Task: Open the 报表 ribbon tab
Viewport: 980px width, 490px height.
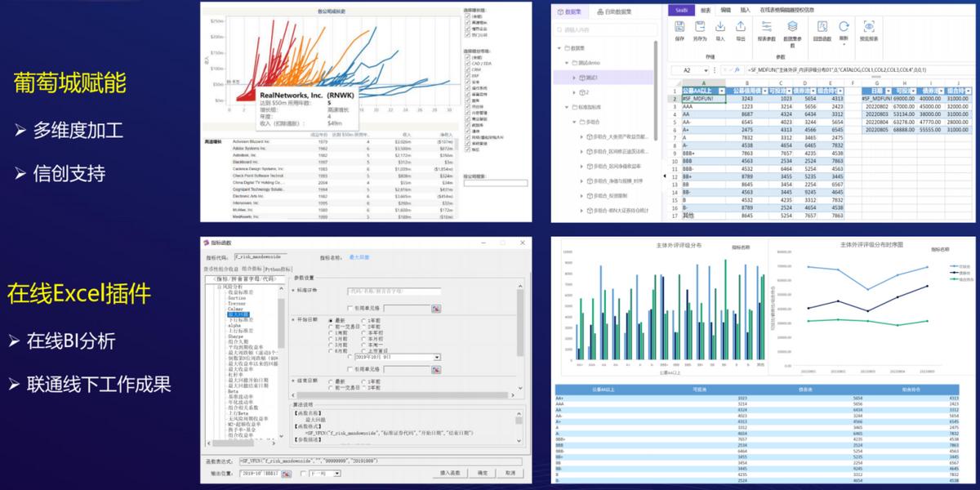Action: pyautogui.click(x=706, y=10)
